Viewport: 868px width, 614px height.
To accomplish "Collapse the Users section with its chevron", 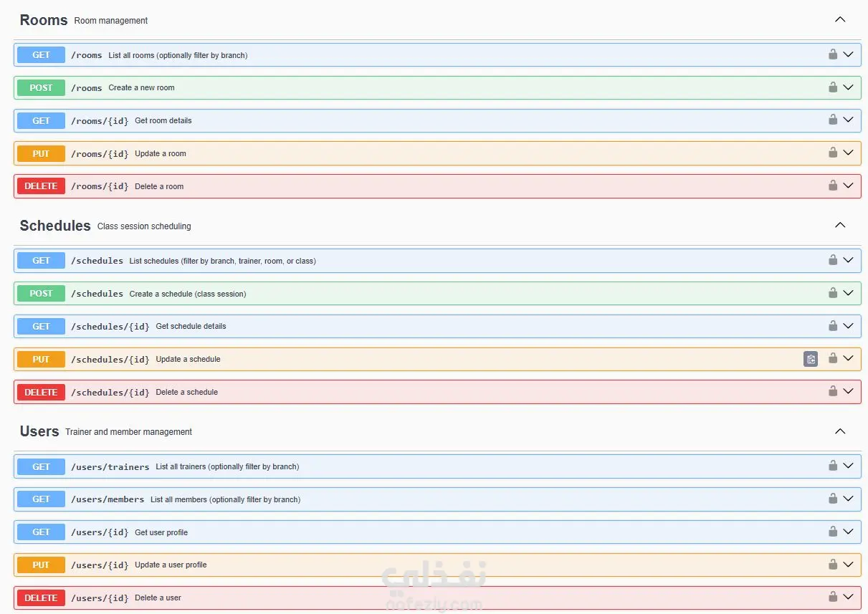I will coord(840,431).
